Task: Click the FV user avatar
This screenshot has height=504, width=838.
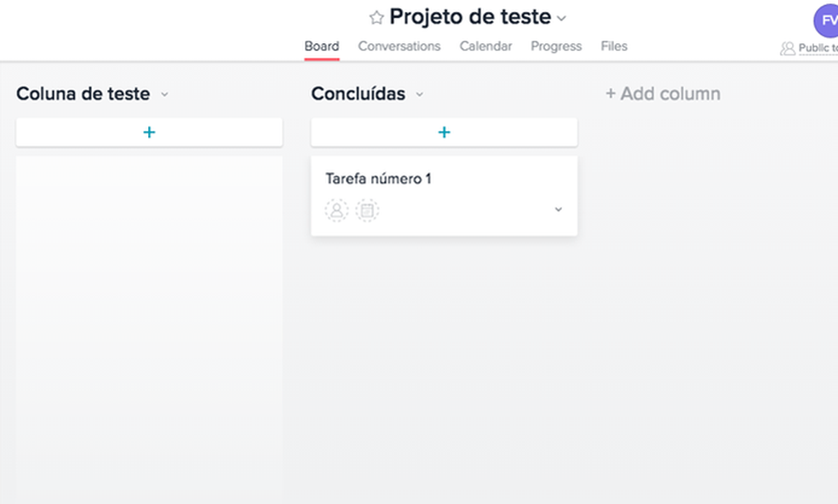Action: click(x=828, y=20)
